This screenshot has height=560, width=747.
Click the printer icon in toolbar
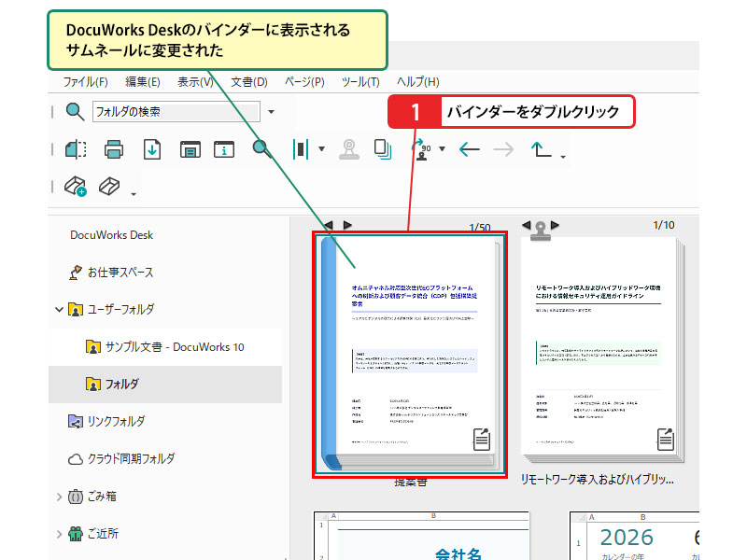[113, 149]
